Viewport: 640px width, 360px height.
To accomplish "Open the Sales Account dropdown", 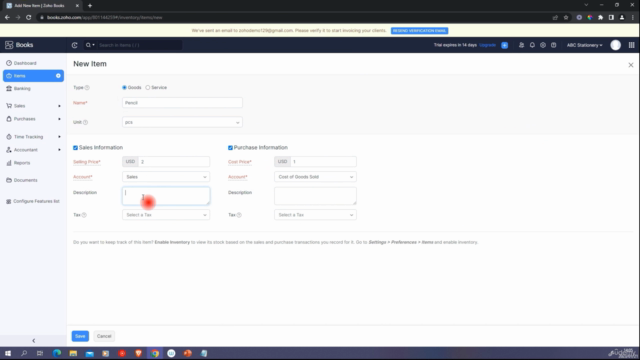I will coord(166,177).
